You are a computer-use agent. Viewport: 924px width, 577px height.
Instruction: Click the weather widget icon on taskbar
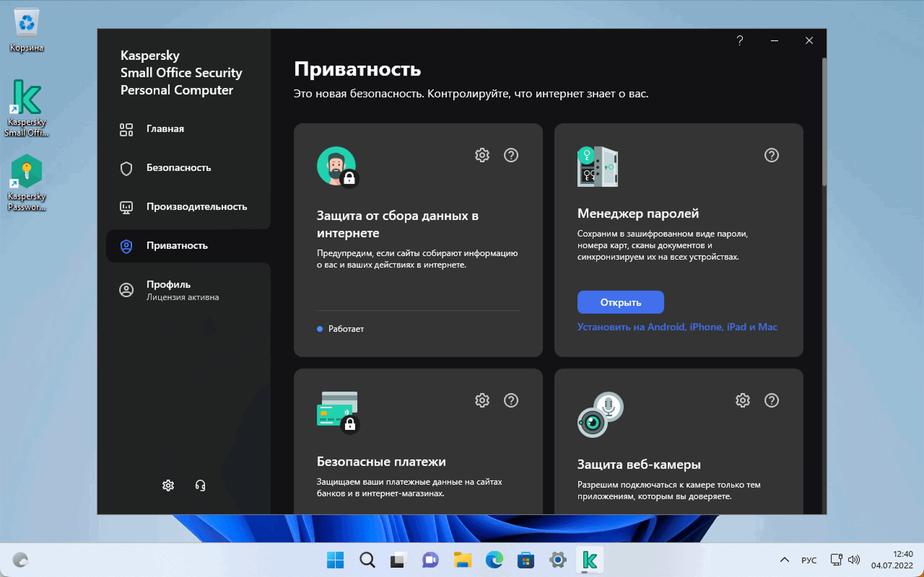(x=20, y=560)
